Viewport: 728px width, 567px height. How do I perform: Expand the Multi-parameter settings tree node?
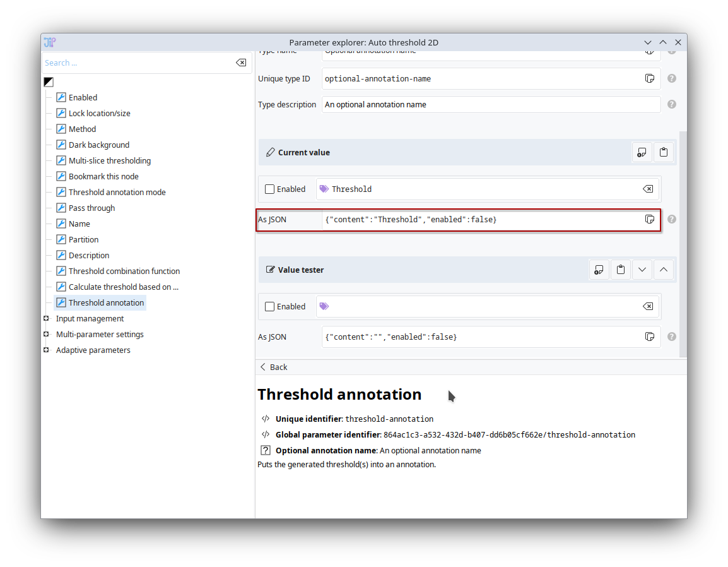coord(46,335)
